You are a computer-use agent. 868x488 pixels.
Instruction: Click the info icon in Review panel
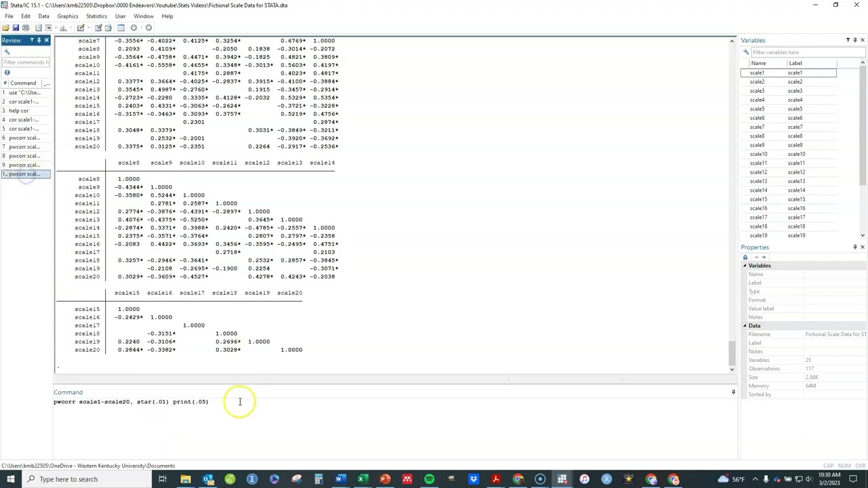click(7, 73)
